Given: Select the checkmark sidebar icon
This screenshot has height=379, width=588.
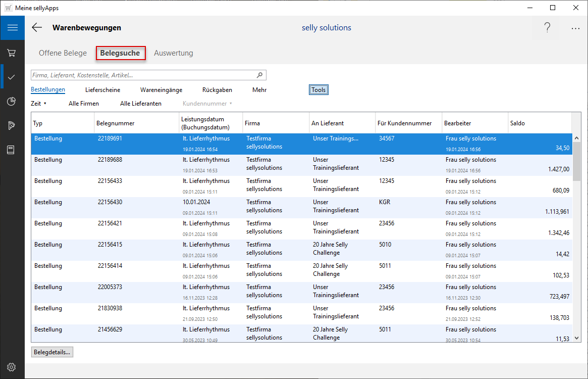Looking at the screenshot, I should [12, 77].
